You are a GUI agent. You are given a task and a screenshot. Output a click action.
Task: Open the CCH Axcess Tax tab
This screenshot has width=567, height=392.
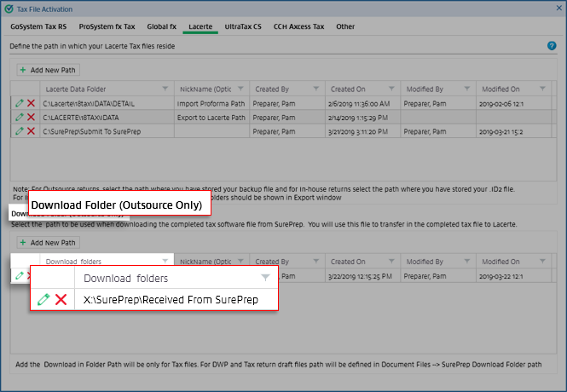point(298,26)
